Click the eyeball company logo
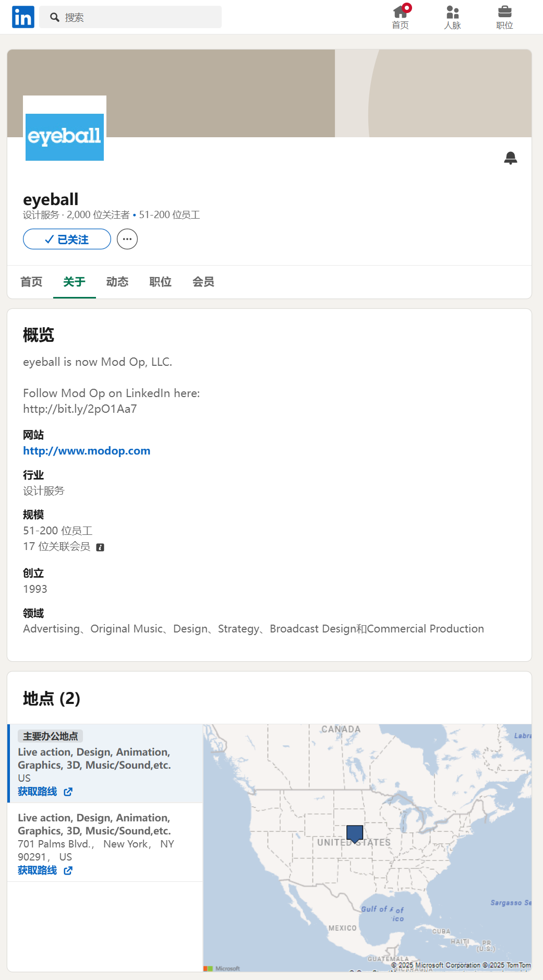 pos(65,137)
